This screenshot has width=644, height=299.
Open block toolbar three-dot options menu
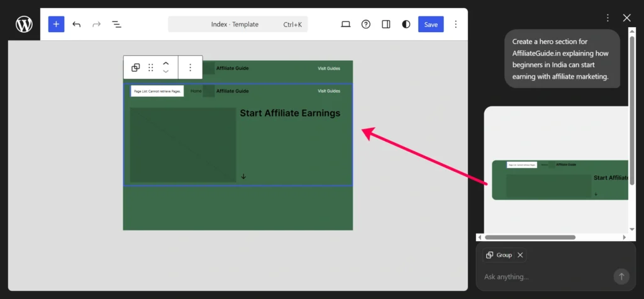(190, 68)
